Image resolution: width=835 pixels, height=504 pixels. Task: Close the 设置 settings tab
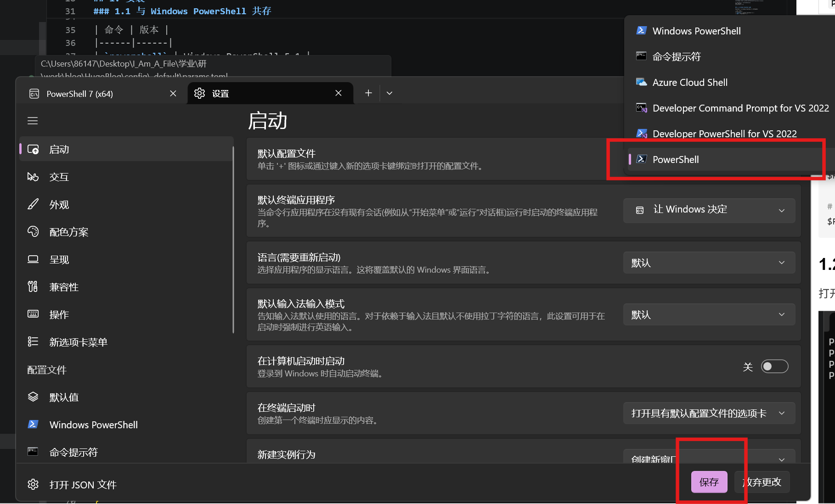(339, 93)
